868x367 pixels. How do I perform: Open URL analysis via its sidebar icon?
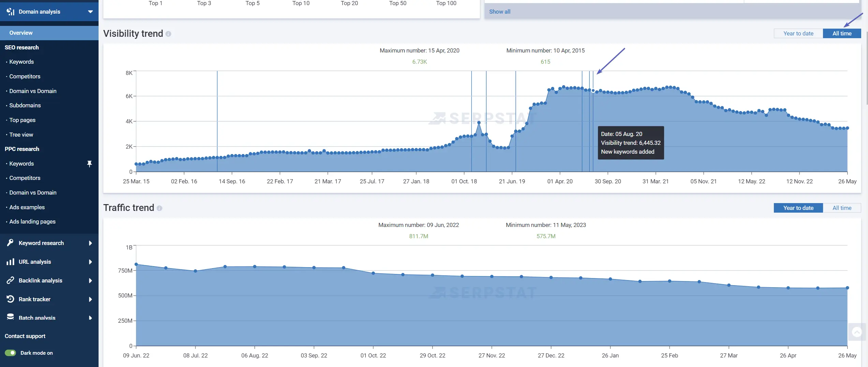pos(10,262)
